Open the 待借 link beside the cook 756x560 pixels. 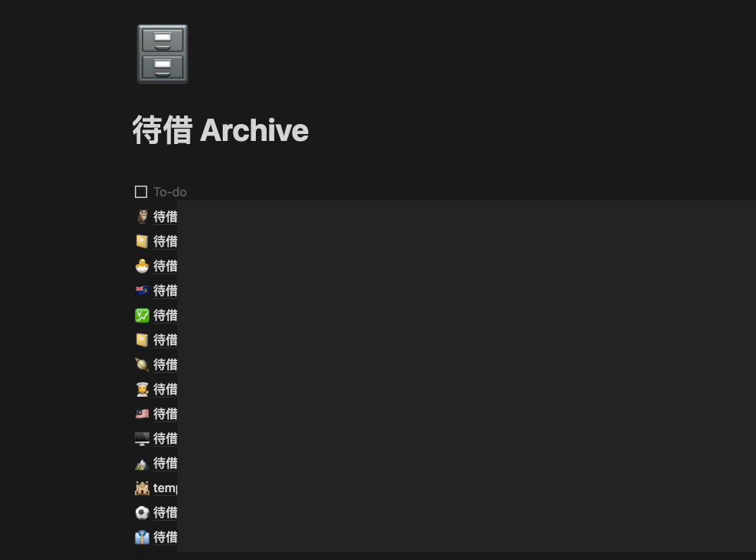[x=166, y=389]
